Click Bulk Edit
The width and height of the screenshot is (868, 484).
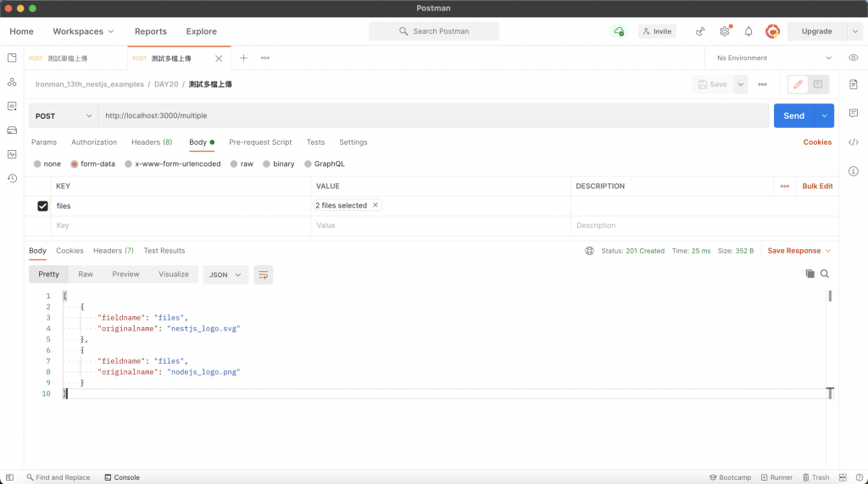click(817, 186)
